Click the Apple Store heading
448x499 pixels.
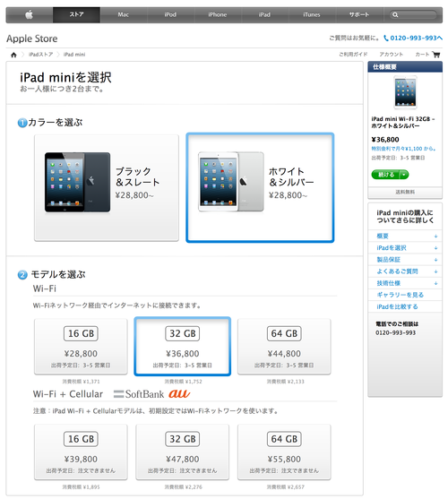point(32,39)
